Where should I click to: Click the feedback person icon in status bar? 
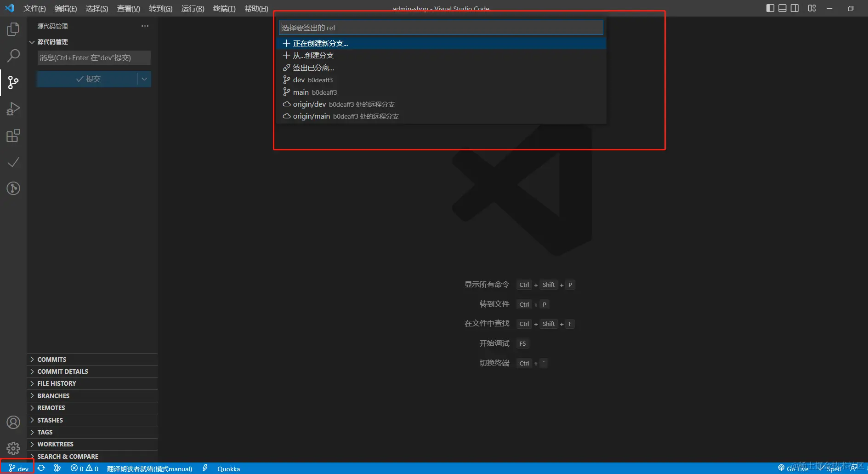point(853,468)
